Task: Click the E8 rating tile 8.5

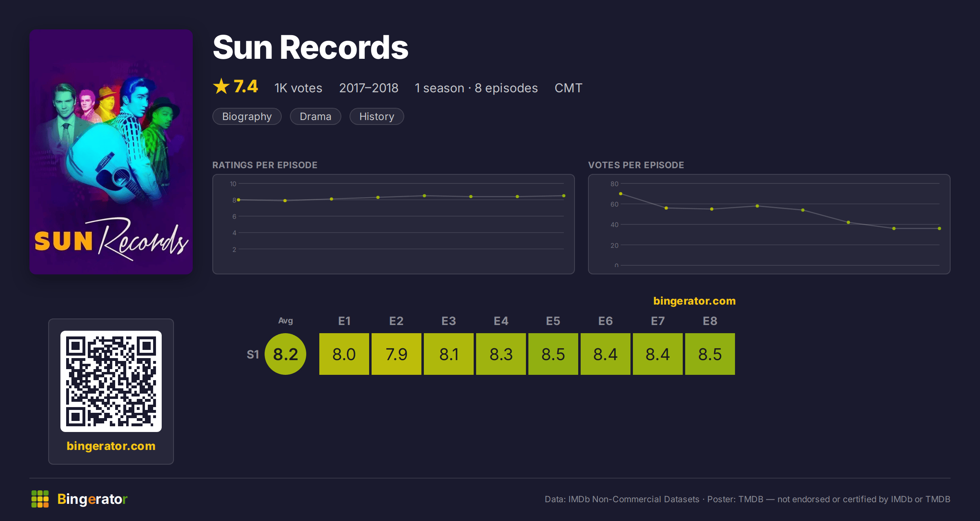Action: 710,354
